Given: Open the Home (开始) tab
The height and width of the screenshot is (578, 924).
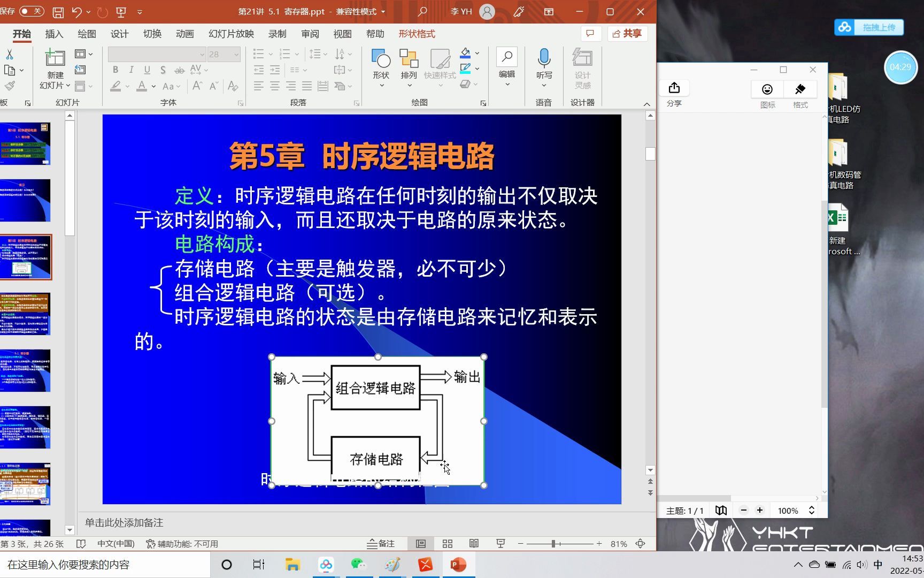Looking at the screenshot, I should click(x=22, y=34).
